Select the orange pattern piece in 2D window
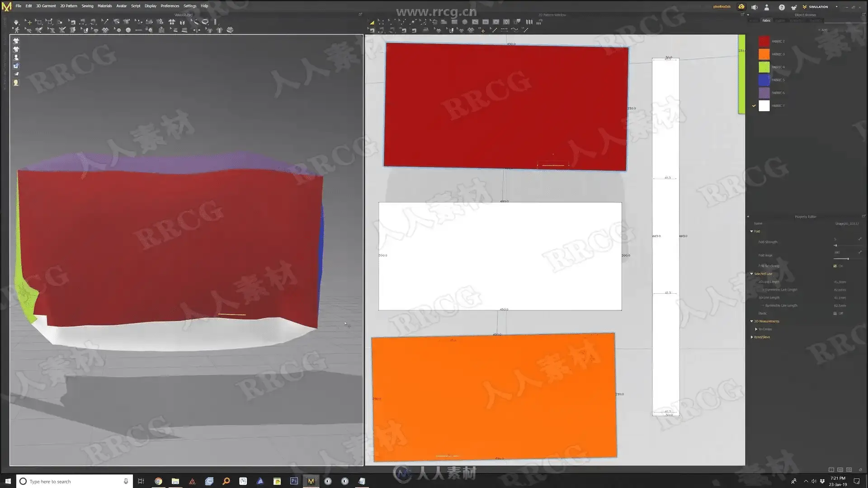Viewport: 868px width, 488px height. coord(494,397)
